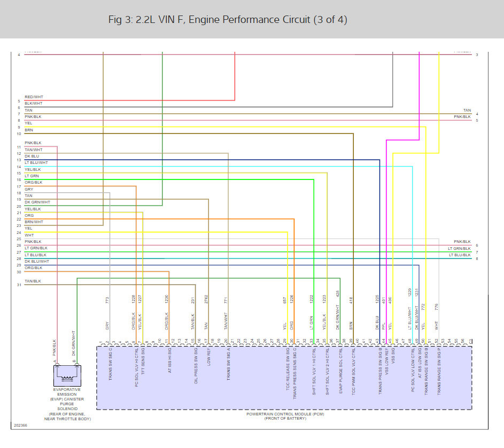The height and width of the screenshot is (448, 504).
Task: Select the LOW REF pin 17 label
Action: [209, 357]
